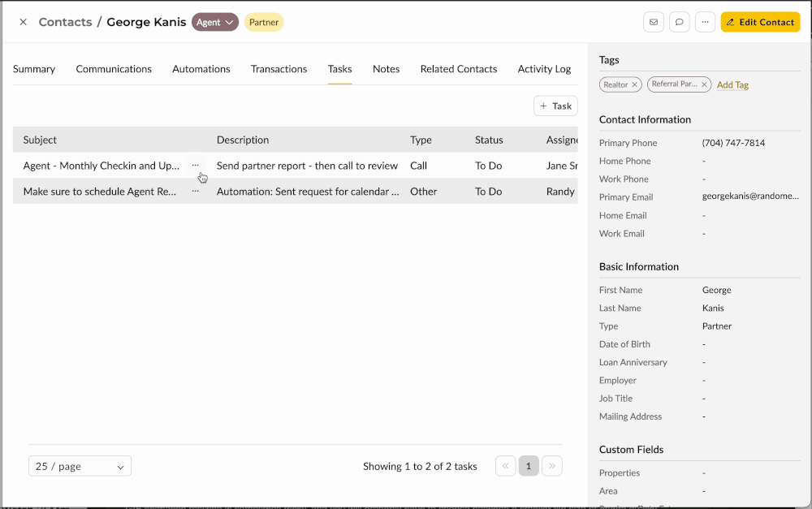Open the header more options ellipsis
This screenshot has height=509, width=812.
705,22
